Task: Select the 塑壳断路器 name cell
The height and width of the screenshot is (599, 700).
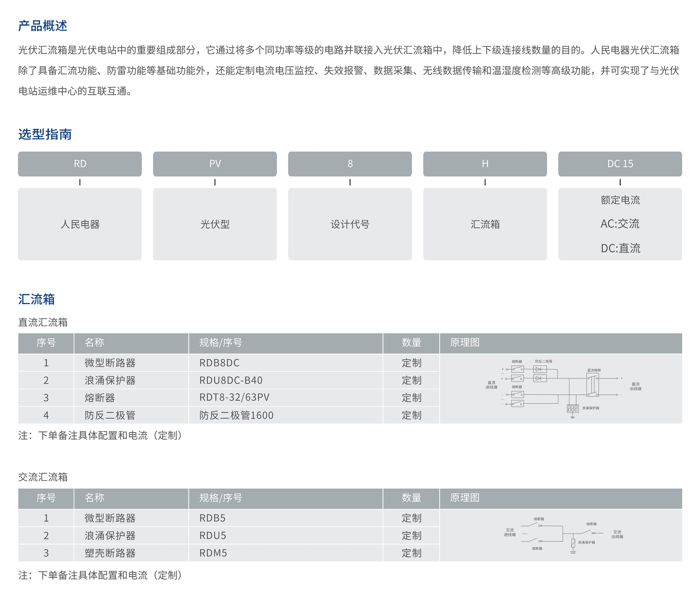Action: pos(131,553)
